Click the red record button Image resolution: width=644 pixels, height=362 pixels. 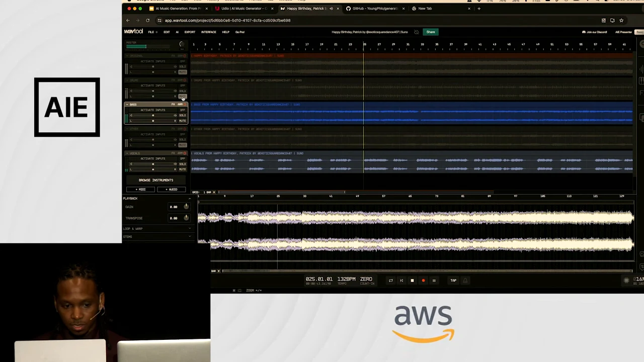tap(423, 281)
